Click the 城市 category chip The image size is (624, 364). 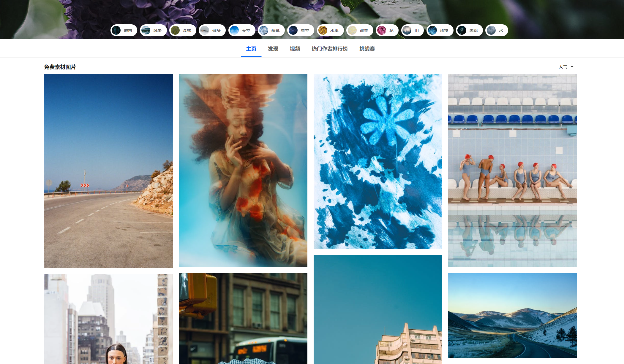click(x=124, y=31)
